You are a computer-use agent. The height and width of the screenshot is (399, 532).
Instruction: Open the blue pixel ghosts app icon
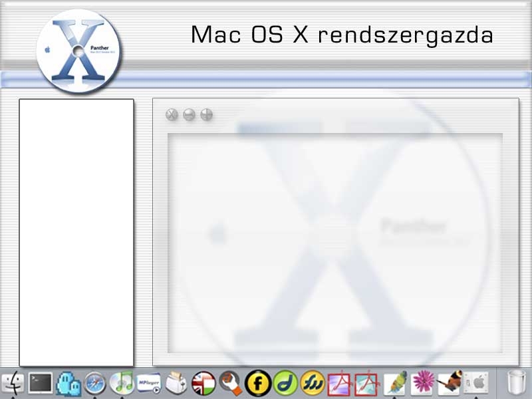68,384
